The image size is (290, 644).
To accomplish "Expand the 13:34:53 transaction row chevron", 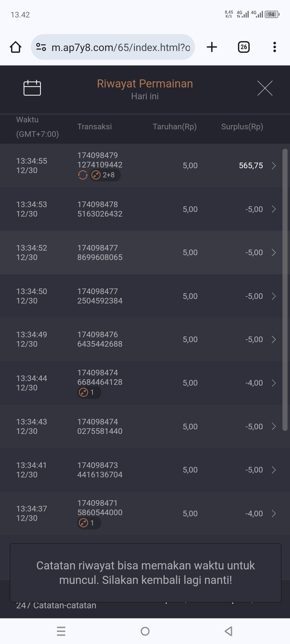I will pos(274,209).
